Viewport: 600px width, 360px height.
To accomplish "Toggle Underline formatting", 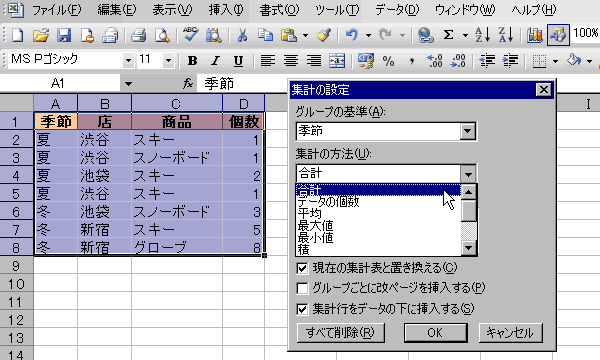I will pyautogui.click(x=238, y=60).
